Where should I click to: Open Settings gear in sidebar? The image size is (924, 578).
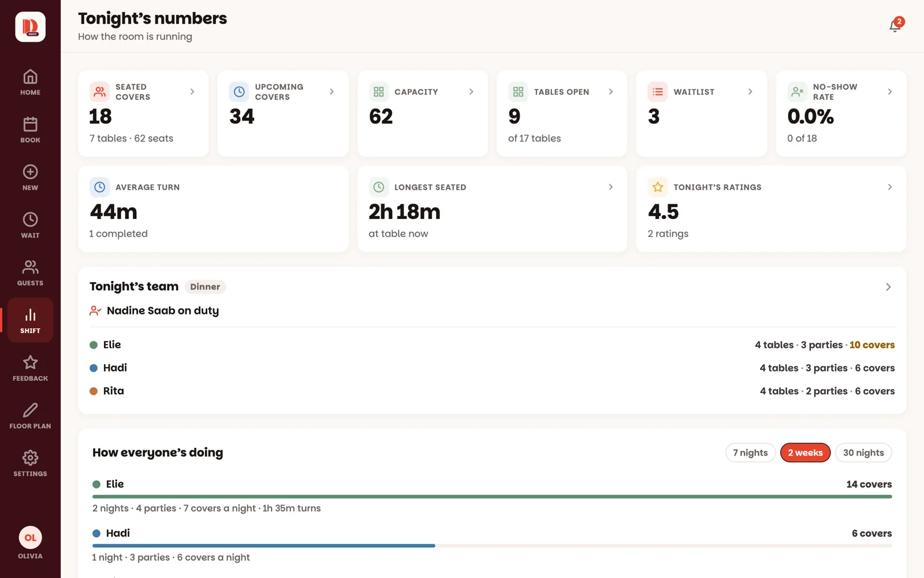click(30, 464)
